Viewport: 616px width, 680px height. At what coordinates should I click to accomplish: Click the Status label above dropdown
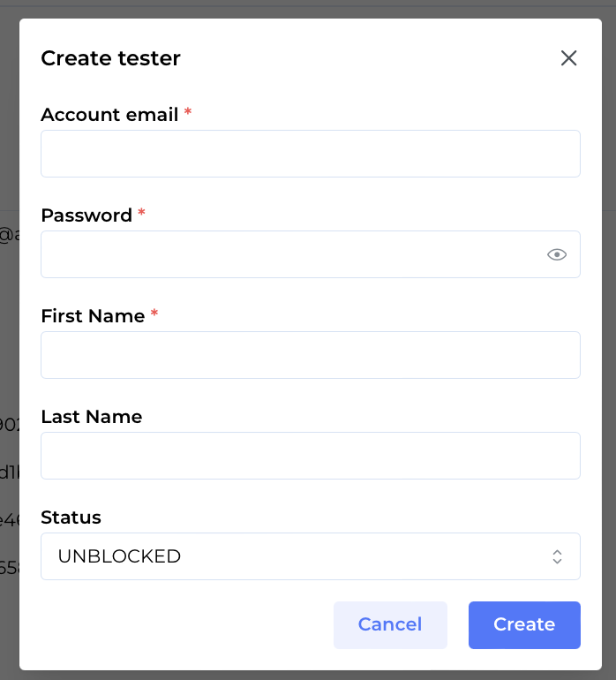[71, 518]
